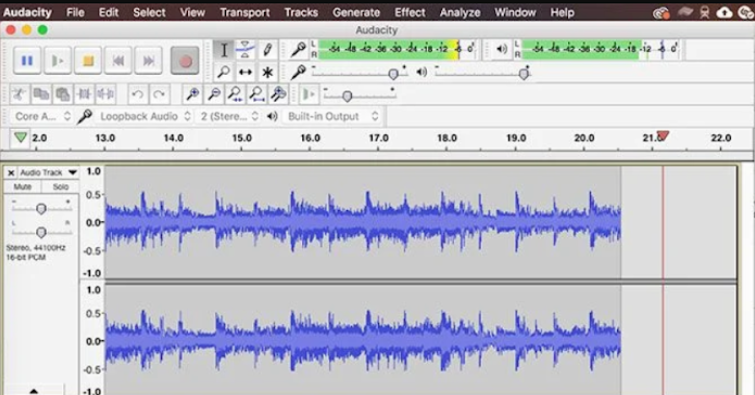Fit selection to window width

235,94
